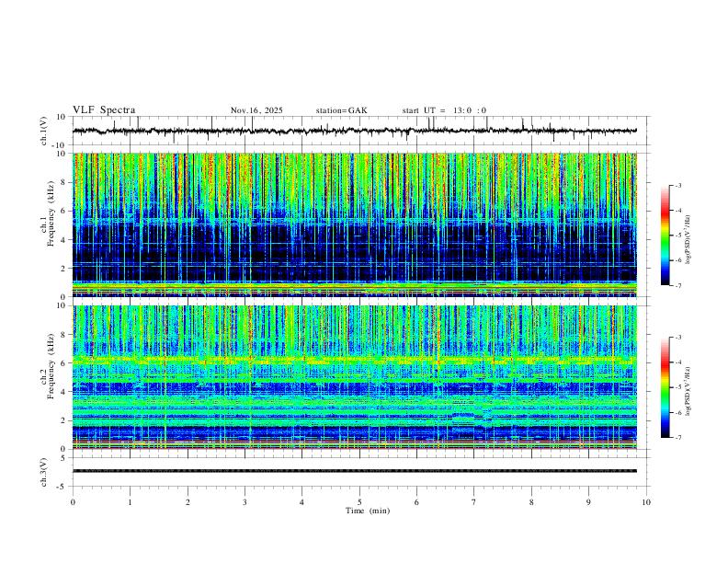Click the "4" kHz tick of ch.2 spectrogram
Viewport: 728px width, 563px height.
pos(63,392)
